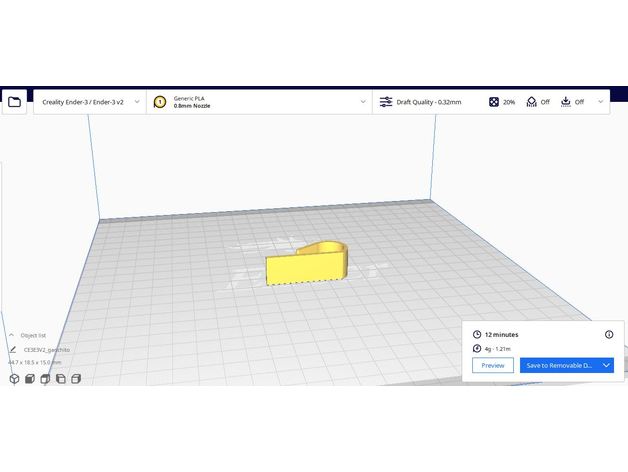This screenshot has height=472, width=628.
Task: Click the infill 20% icon
Action: tap(495, 102)
